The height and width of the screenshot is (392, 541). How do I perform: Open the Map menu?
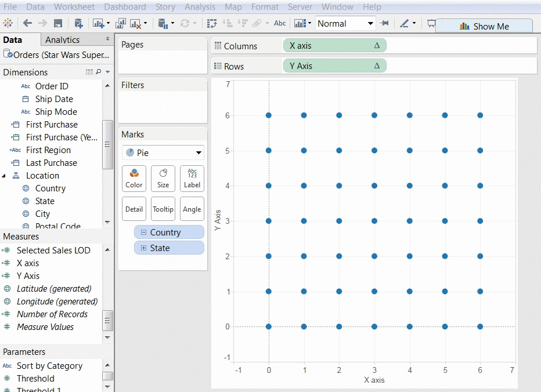tap(233, 7)
